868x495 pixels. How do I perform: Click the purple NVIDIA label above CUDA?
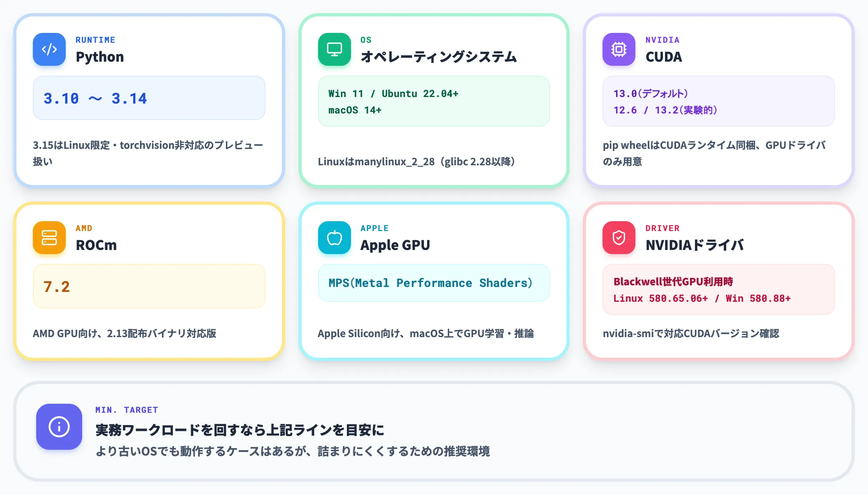point(663,40)
